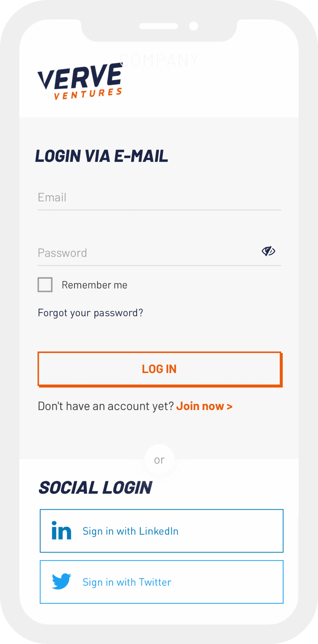The width and height of the screenshot is (318, 644).
Task: Enable the Remember me checkbox
Action: 45,285
